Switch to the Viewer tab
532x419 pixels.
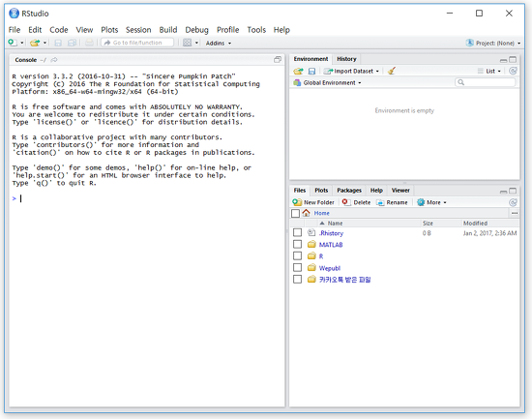[400, 191]
